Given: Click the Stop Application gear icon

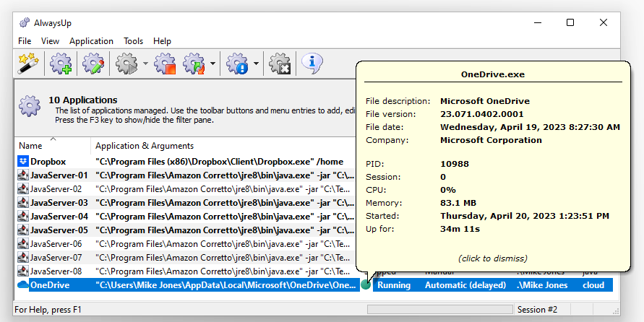Looking at the screenshot, I should 166,64.
